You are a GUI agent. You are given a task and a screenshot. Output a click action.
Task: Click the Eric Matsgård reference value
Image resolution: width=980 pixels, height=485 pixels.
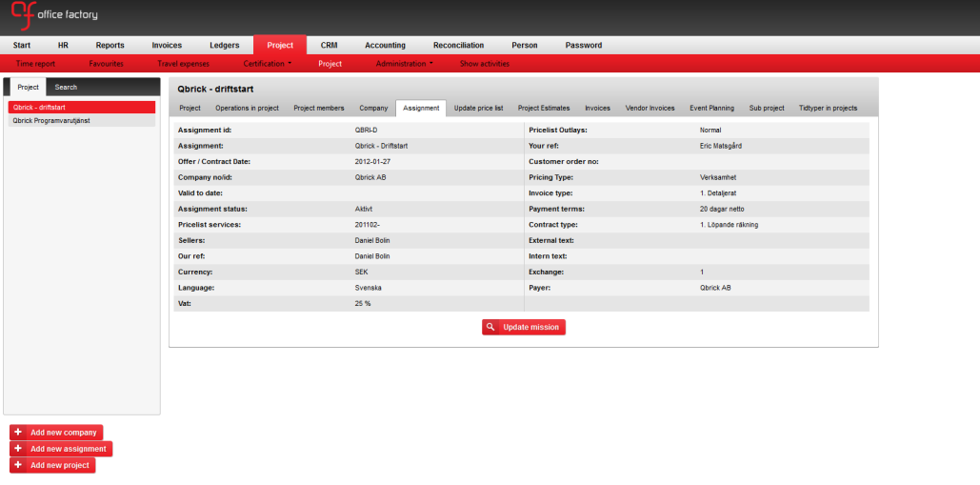coord(721,146)
